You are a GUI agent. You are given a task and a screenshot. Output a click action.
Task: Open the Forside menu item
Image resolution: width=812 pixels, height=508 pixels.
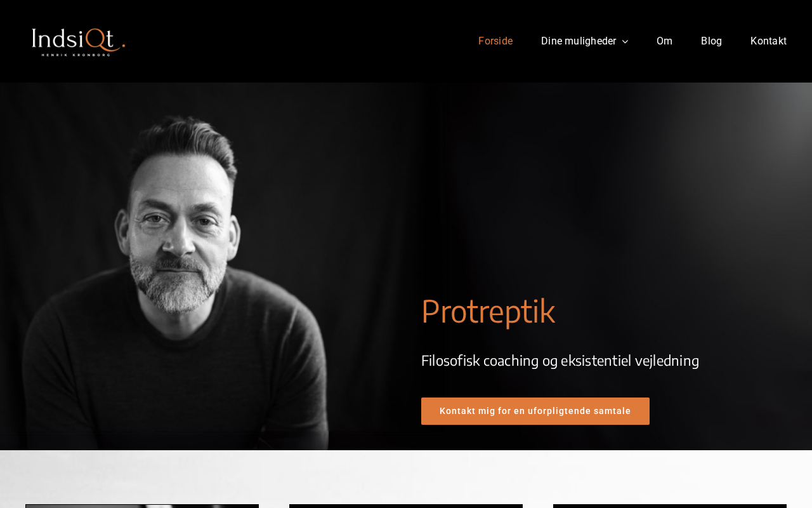click(x=495, y=41)
